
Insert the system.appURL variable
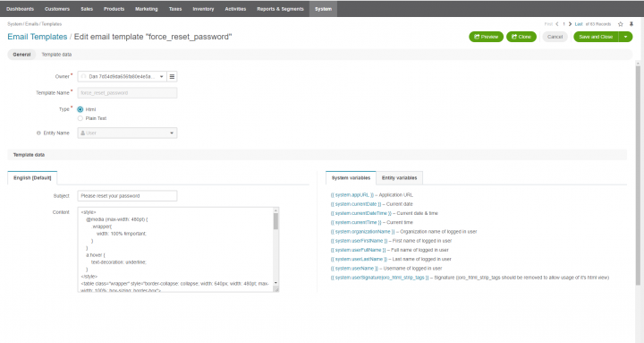coord(352,195)
